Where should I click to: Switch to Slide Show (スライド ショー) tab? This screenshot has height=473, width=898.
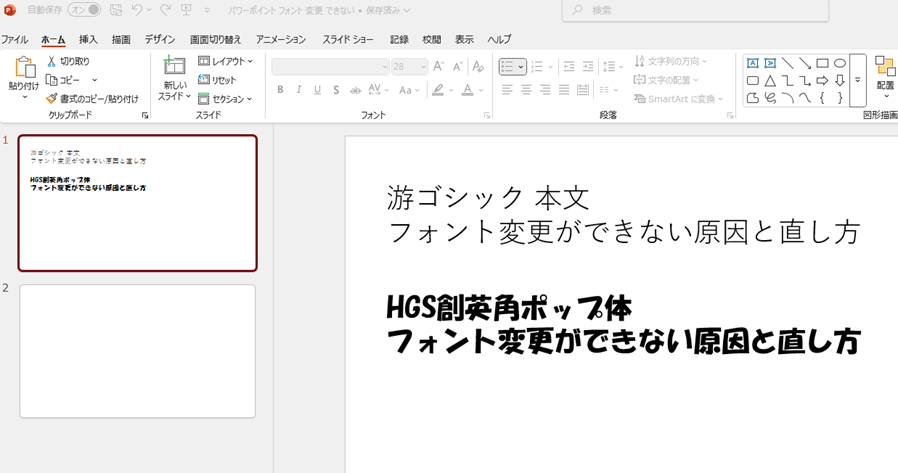[348, 40]
